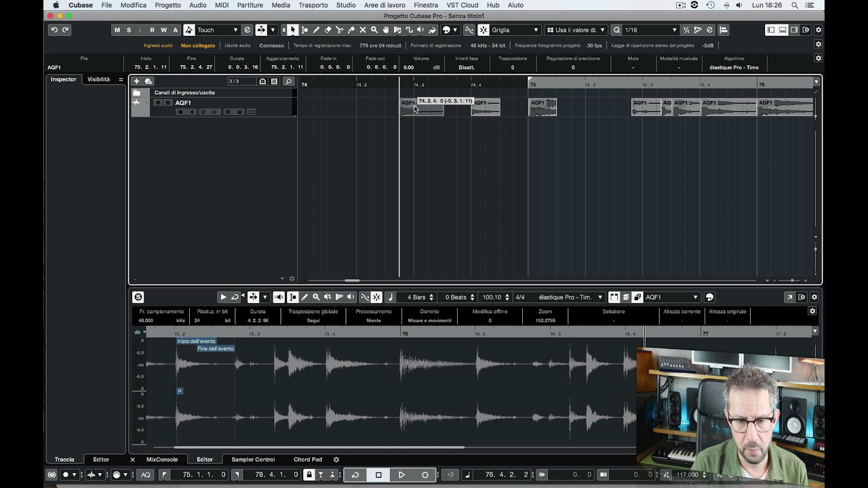Screen dimensions: 868x488
Task: Open the Touch automation mode dropdown
Action: (217, 30)
